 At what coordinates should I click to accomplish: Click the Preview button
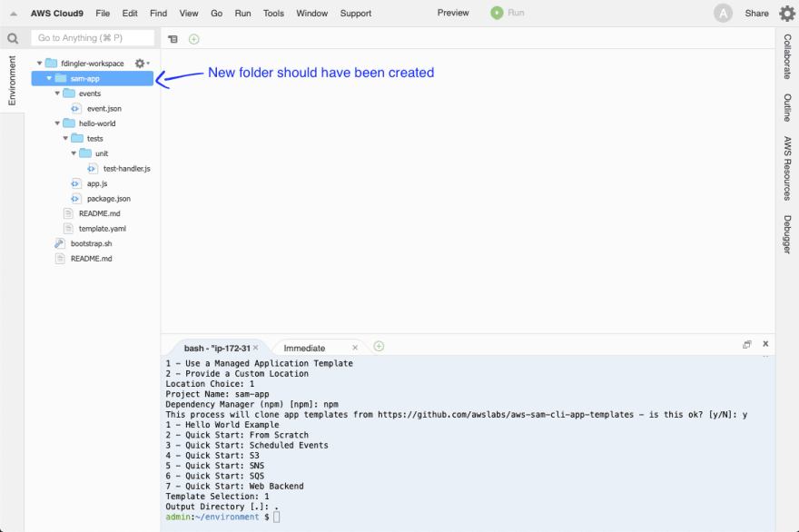tap(453, 13)
